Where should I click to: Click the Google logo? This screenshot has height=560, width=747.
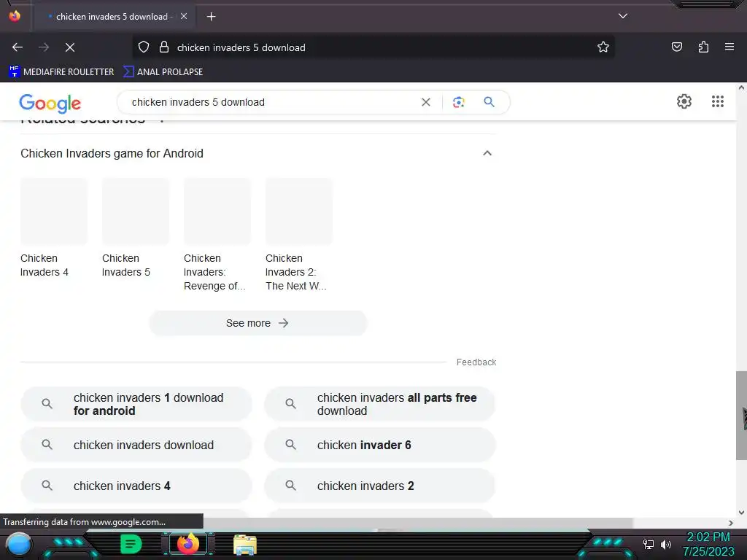pos(50,103)
